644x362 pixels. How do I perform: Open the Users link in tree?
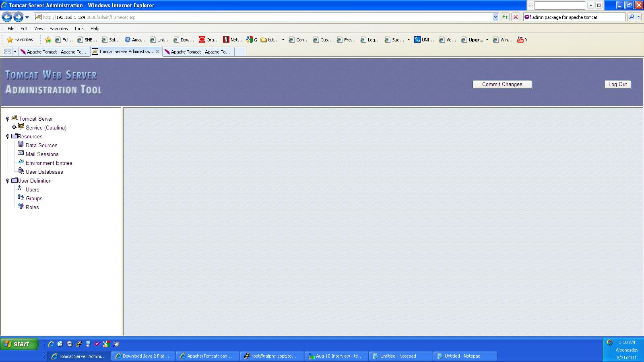[x=33, y=189]
